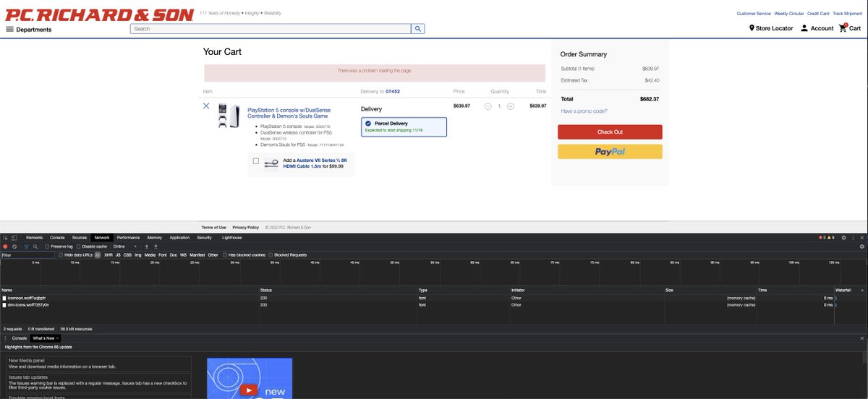Click Have a promo code link
The image size is (868, 399).
[x=584, y=111]
